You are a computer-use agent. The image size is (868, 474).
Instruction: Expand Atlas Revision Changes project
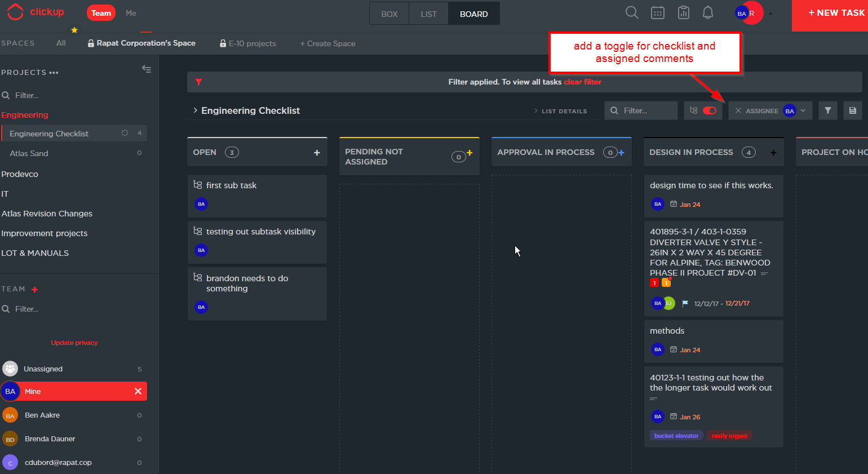tap(47, 214)
